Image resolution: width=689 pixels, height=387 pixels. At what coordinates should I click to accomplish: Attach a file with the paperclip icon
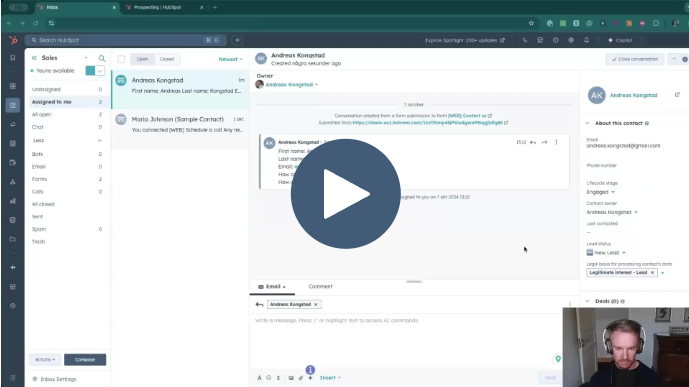tap(301, 378)
